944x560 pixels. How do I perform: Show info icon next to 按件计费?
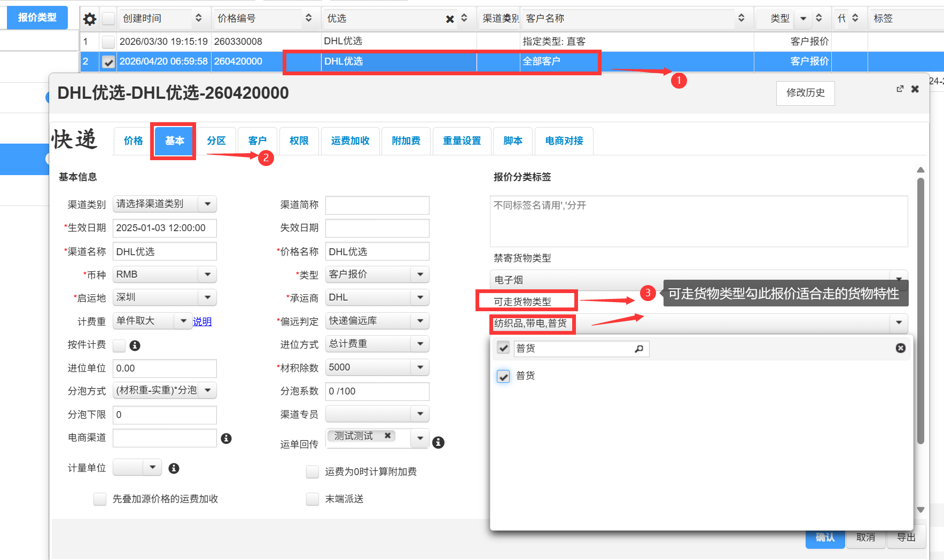coord(135,345)
